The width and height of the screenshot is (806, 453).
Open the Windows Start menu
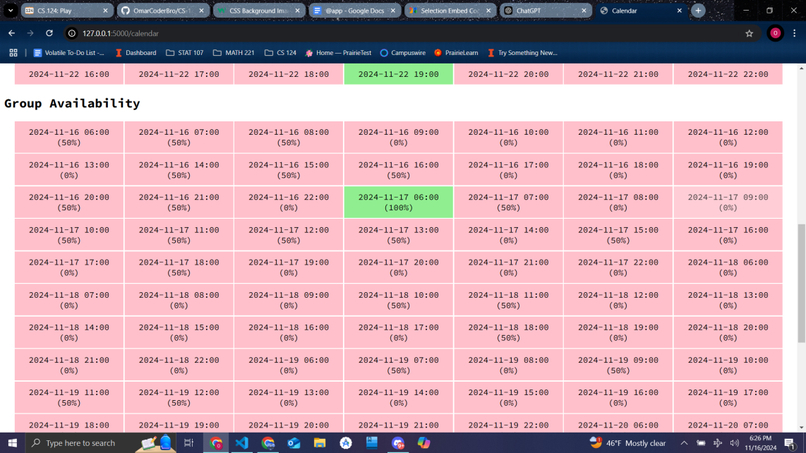coord(12,443)
